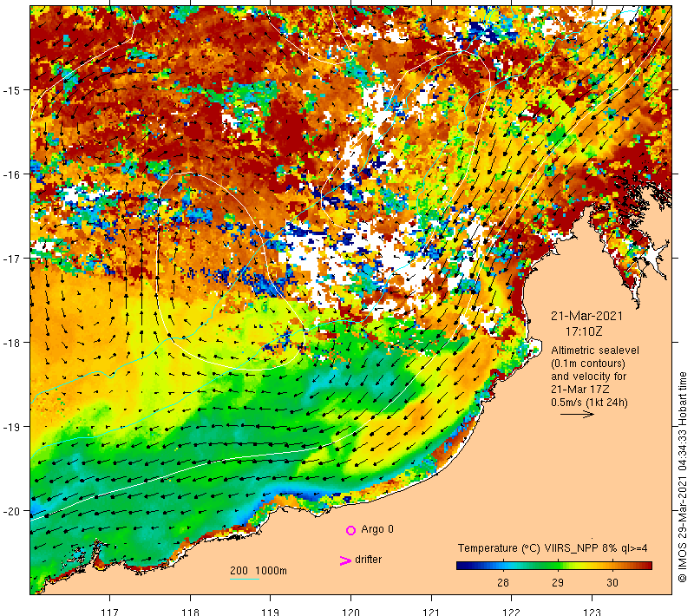Click the 119 longitude axis label
Image resolution: width=694 pixels, height=616 pixels.
click(x=271, y=611)
